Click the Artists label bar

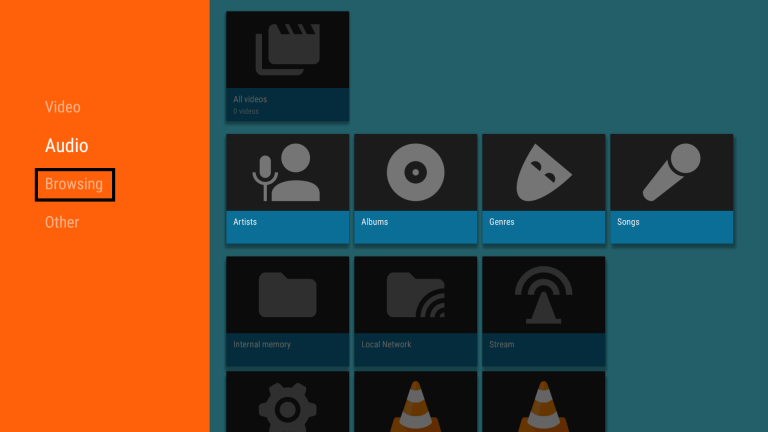pos(288,227)
